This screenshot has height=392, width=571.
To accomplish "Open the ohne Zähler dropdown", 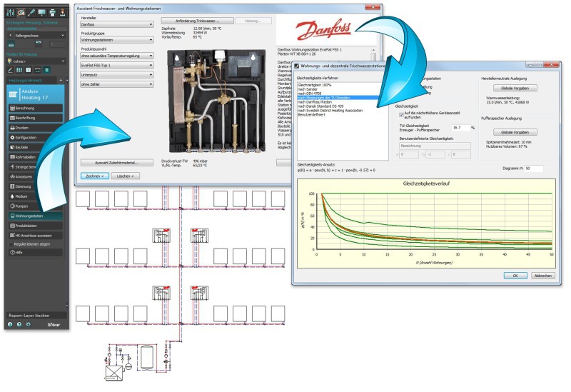I will tap(117, 84).
